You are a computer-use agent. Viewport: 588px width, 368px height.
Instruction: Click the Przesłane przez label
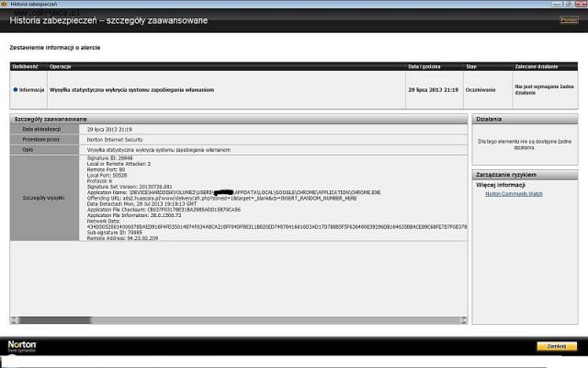tap(40, 139)
